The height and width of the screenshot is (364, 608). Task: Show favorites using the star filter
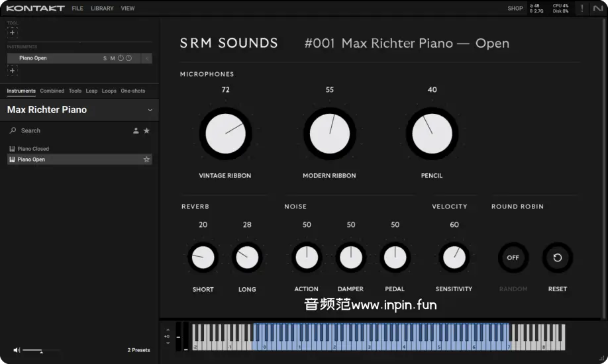click(146, 131)
